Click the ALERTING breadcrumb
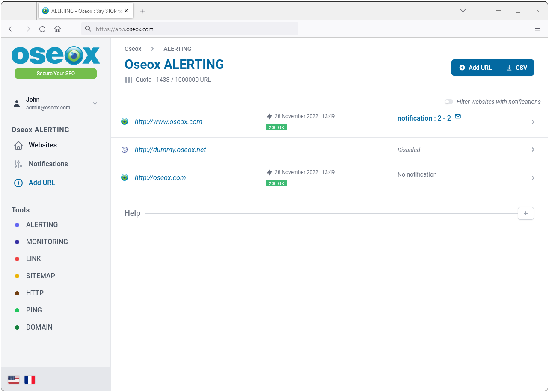 pyautogui.click(x=178, y=49)
